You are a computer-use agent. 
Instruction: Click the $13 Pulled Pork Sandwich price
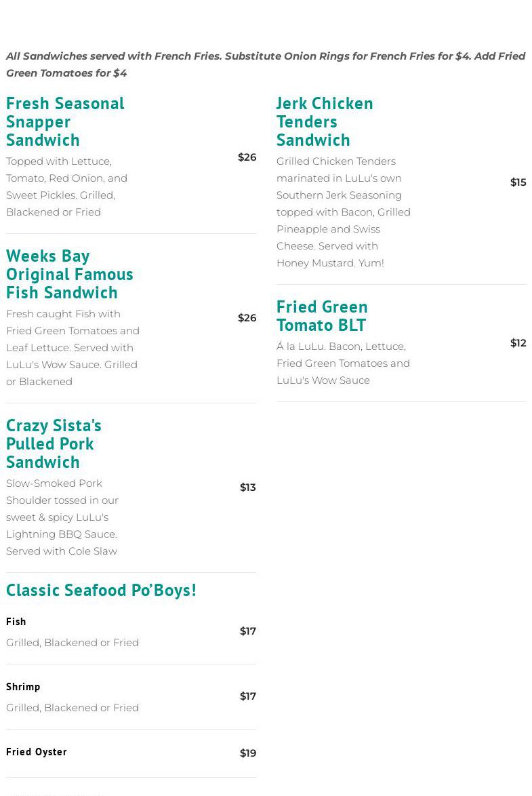(x=247, y=487)
